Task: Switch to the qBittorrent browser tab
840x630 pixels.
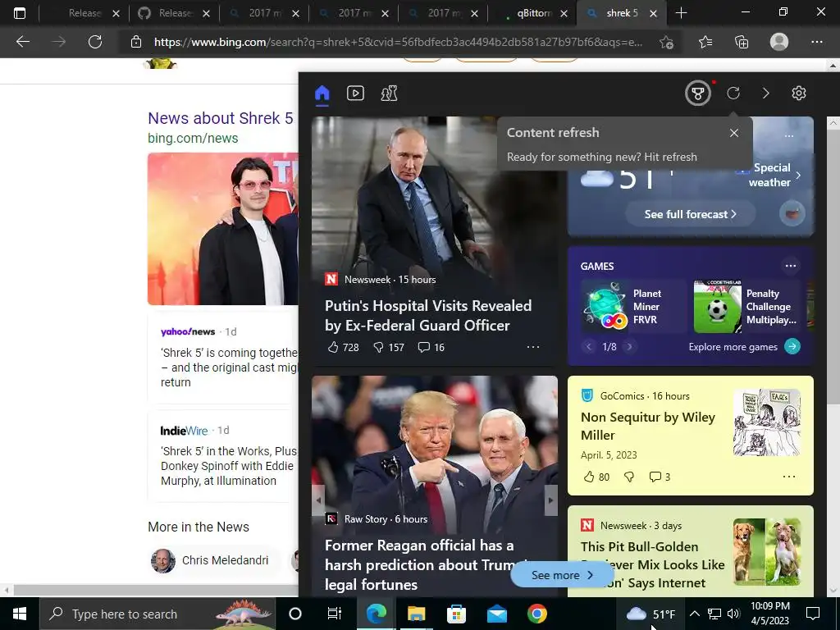Action: 532,13
